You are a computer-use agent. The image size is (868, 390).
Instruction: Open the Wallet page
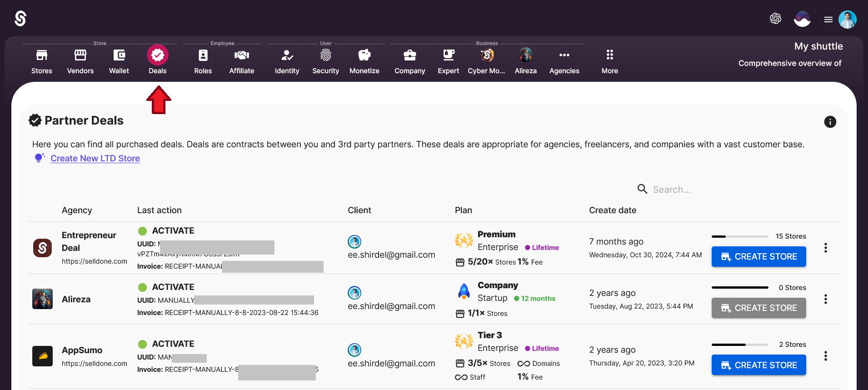pos(119,61)
